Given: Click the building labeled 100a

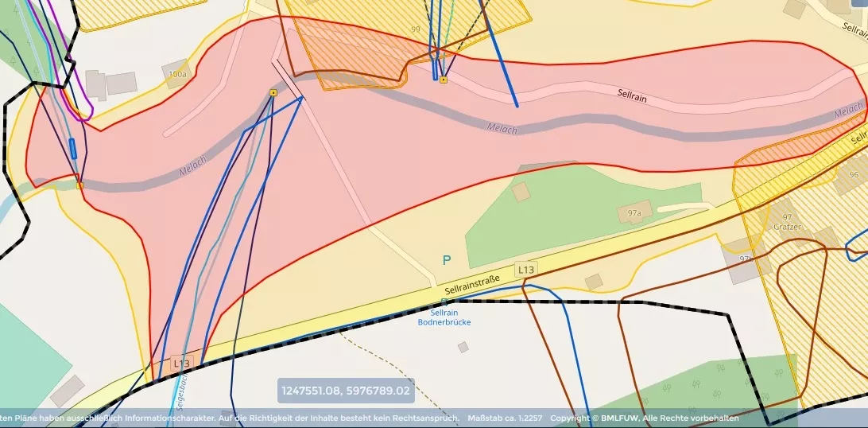Looking at the screenshot, I should pos(178,74).
